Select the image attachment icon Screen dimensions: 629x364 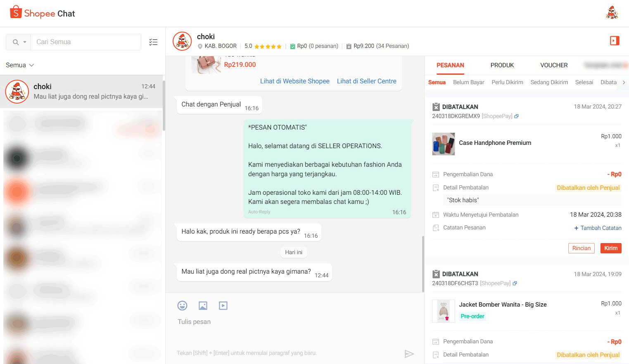click(x=203, y=305)
